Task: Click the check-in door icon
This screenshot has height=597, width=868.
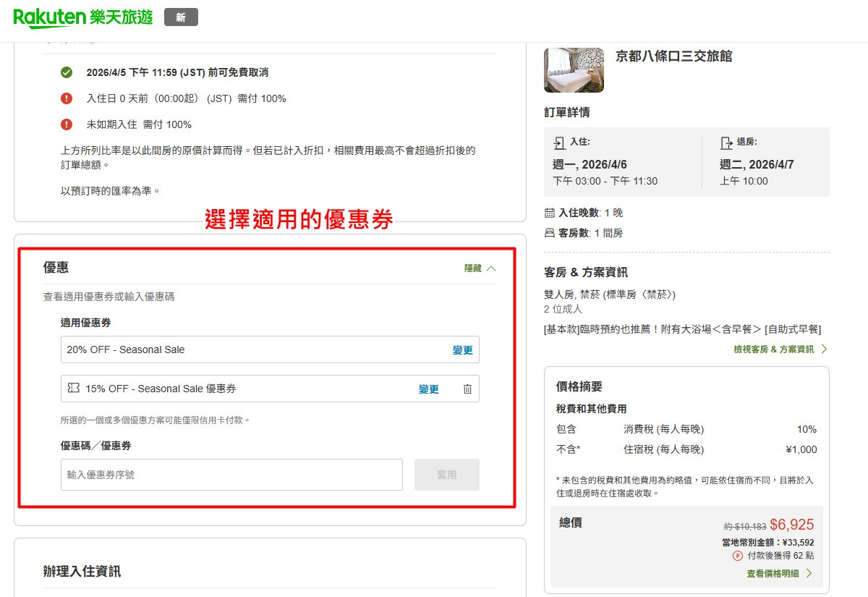Action: [559, 143]
